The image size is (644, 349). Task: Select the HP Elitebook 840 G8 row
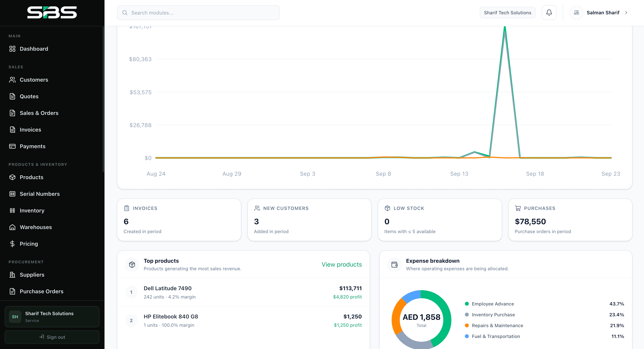(x=244, y=321)
